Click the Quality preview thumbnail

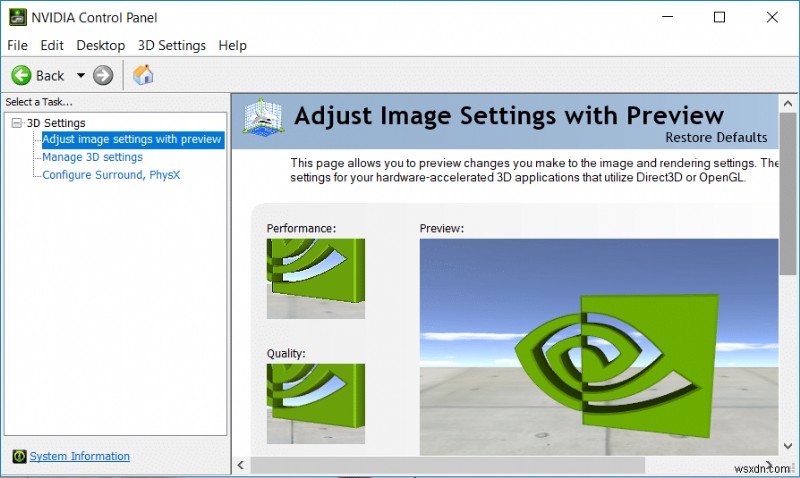click(316, 403)
